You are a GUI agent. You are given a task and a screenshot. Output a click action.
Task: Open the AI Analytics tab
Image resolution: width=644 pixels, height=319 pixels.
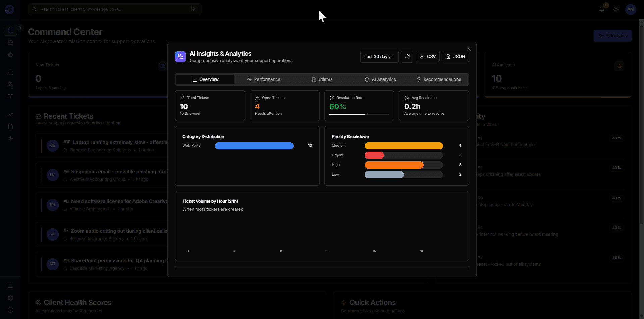380,79
